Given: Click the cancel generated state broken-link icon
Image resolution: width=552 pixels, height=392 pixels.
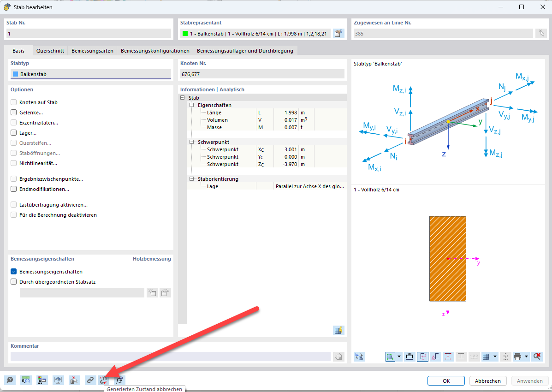Looking at the screenshot, I should tap(104, 380).
